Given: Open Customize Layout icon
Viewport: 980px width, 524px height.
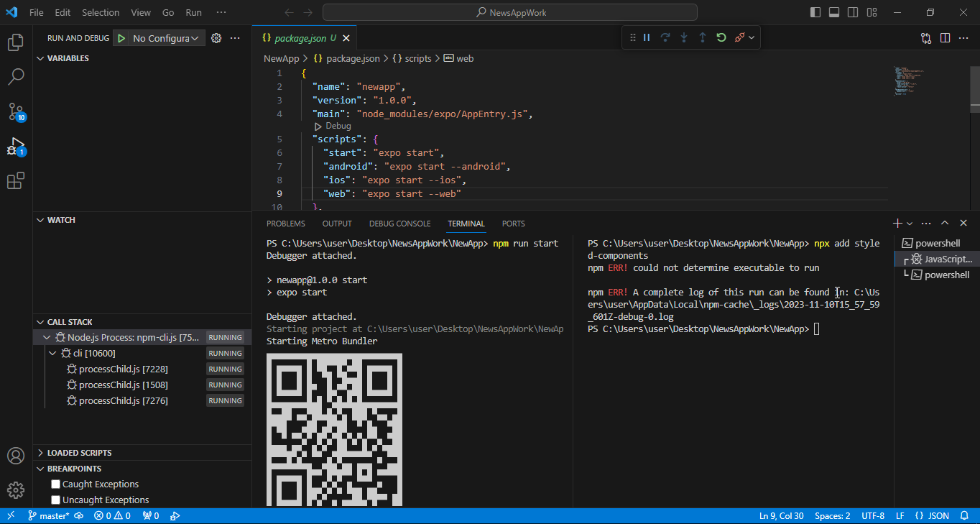Looking at the screenshot, I should tap(872, 12).
